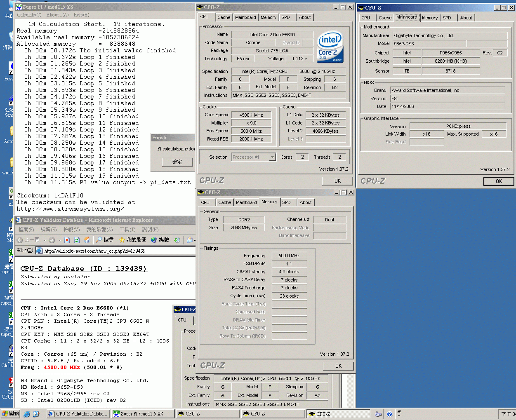Click the IE History icon
Viewport: 516px width, 420px height.
(177, 240)
